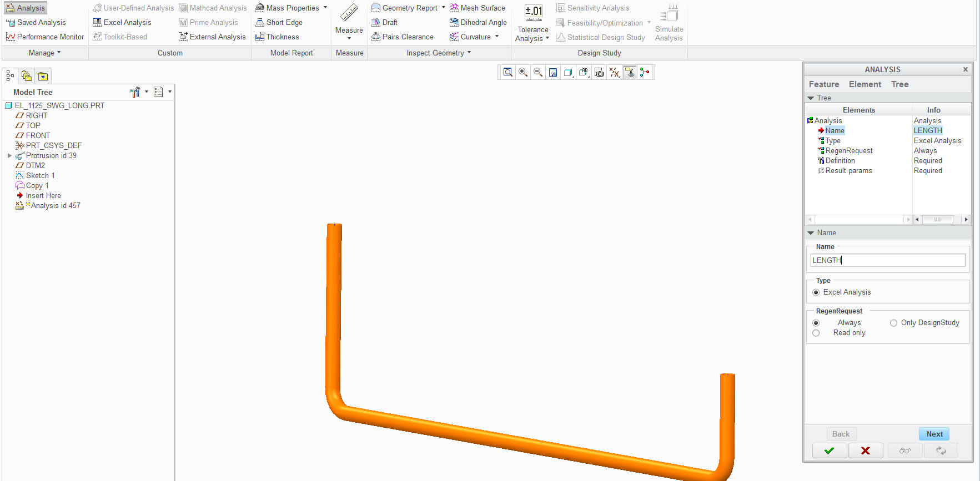This screenshot has height=481, width=980.
Task: Click the Name input field
Action: [888, 260]
